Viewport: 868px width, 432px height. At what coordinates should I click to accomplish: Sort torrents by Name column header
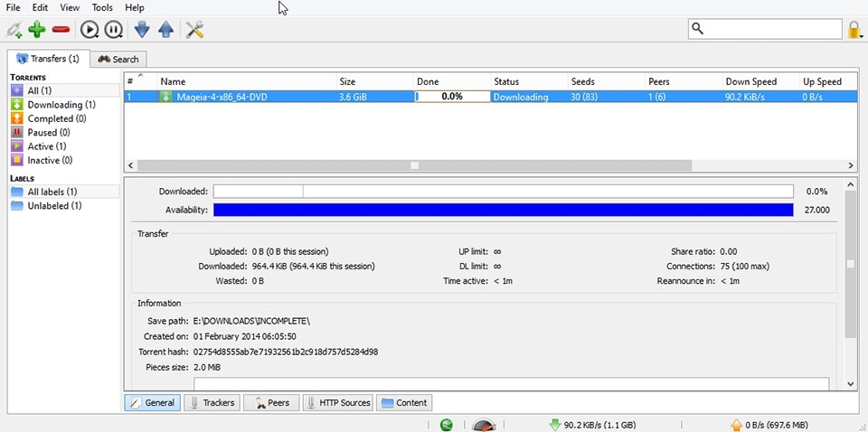pos(246,81)
